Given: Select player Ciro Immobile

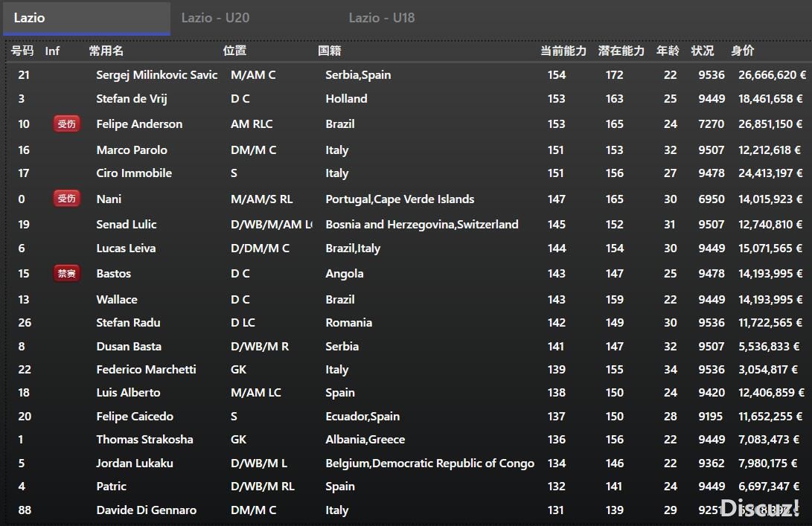Looking at the screenshot, I should pyautogui.click(x=134, y=173).
